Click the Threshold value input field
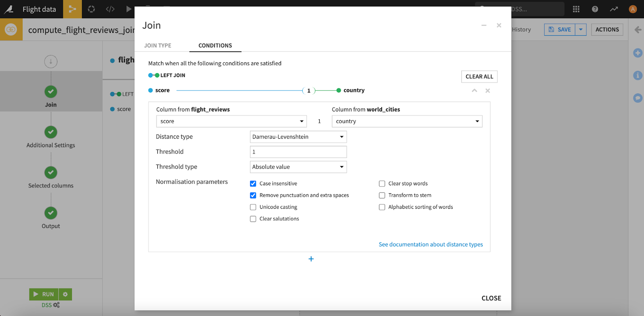The image size is (644, 316). (298, 152)
